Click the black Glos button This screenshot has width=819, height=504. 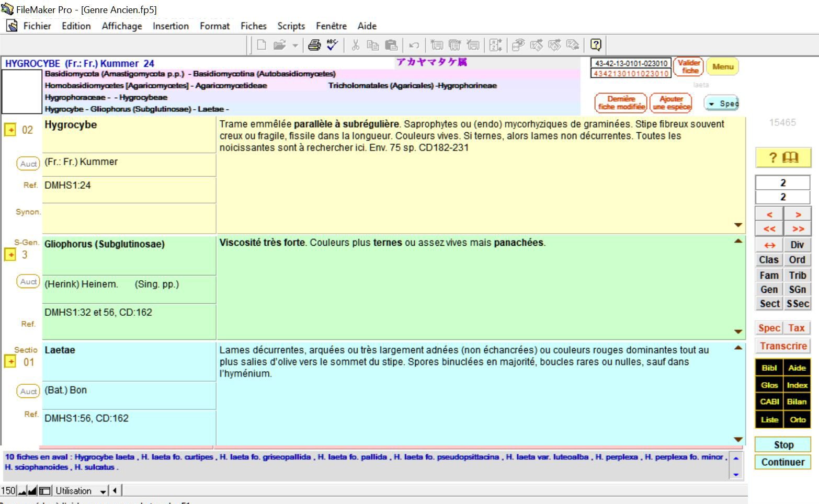[x=769, y=385]
